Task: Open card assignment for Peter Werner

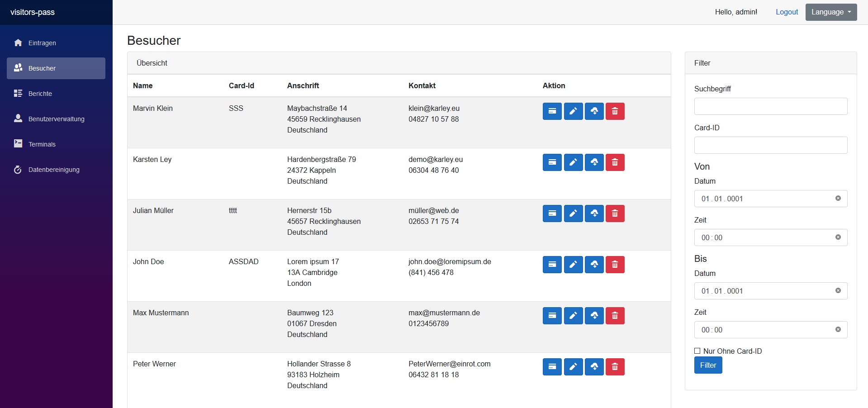Action: click(552, 367)
